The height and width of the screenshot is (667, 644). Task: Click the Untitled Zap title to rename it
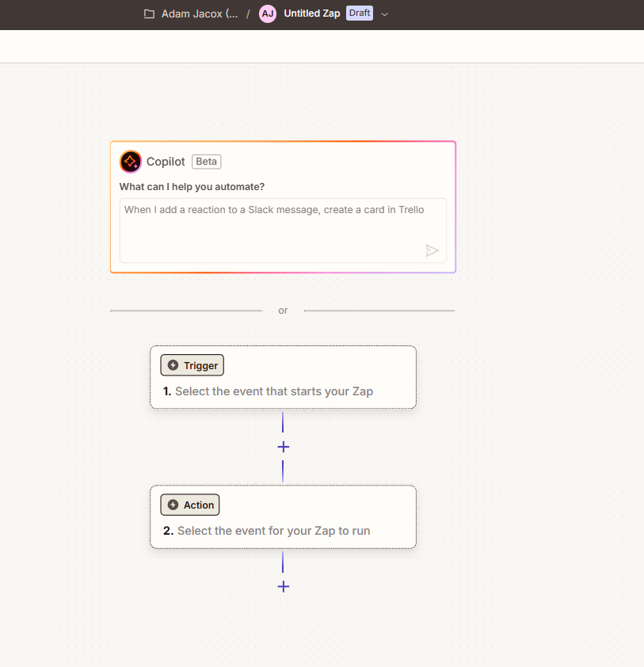311,13
